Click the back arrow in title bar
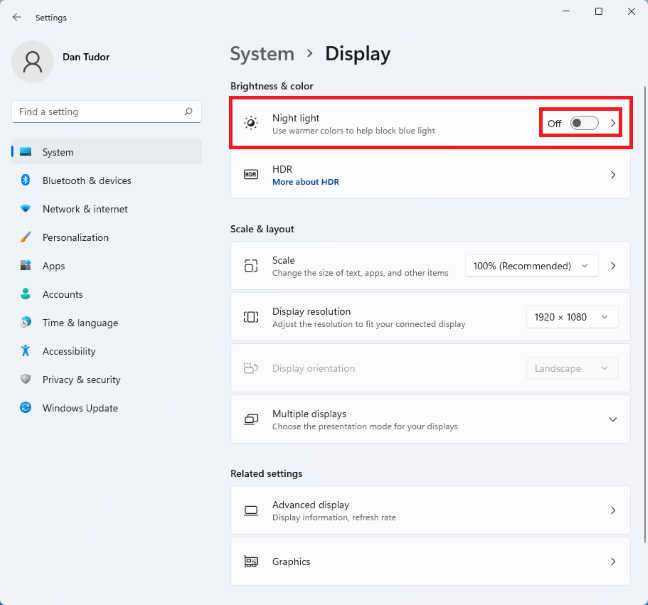This screenshot has width=648, height=605. 16,17
